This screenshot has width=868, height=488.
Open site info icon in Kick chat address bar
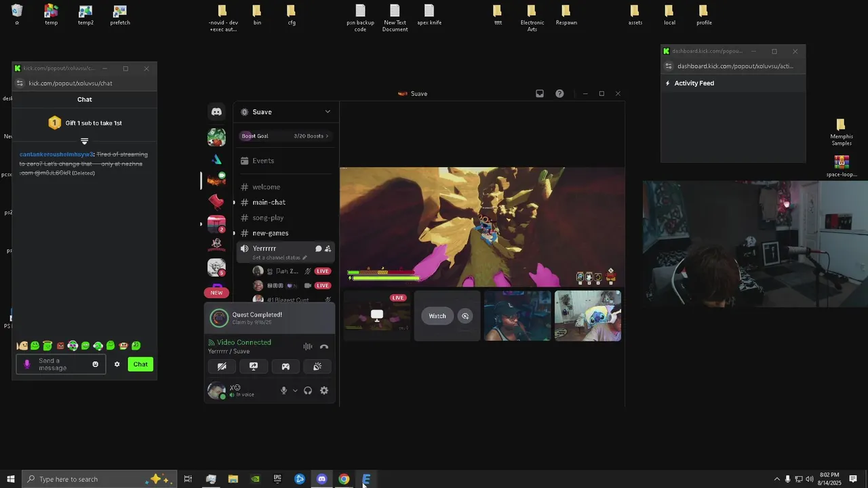point(20,83)
